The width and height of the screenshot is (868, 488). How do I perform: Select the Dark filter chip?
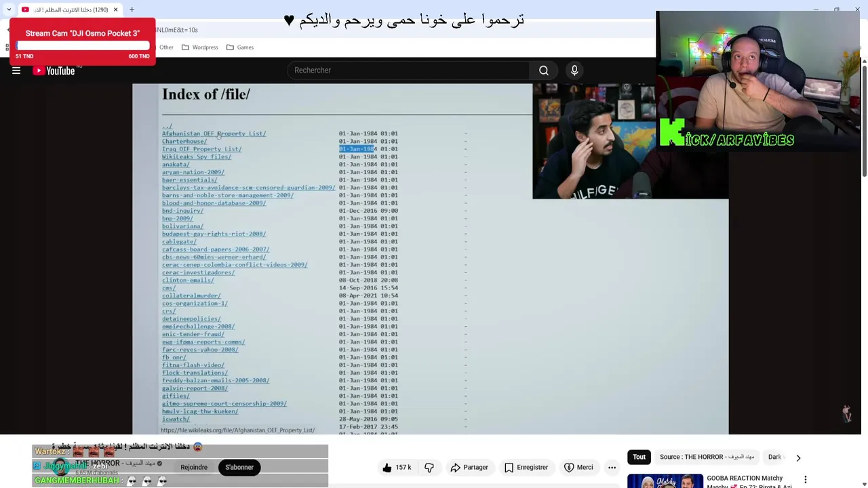pos(774,457)
